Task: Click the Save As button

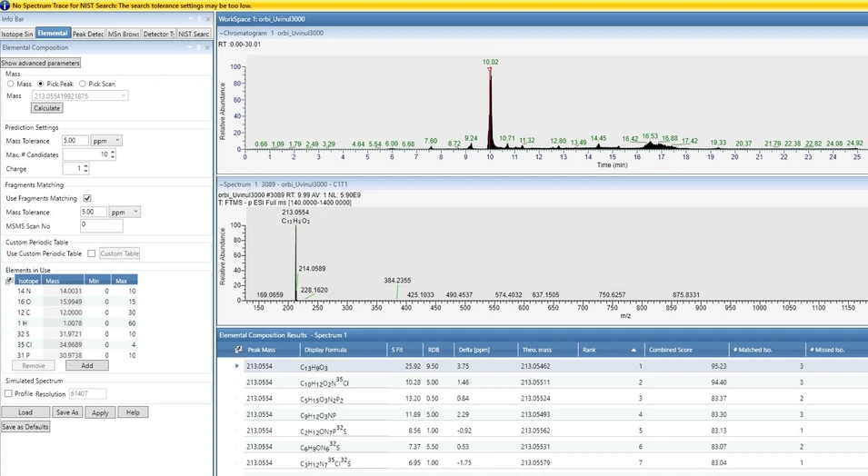Action: (x=67, y=412)
